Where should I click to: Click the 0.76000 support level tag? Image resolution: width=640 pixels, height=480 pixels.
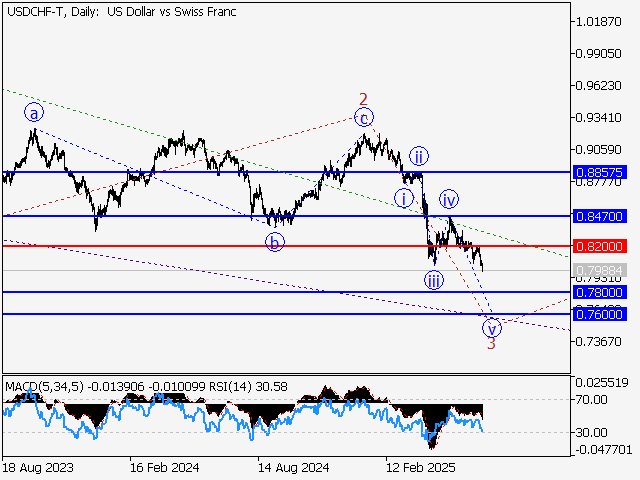pos(601,314)
